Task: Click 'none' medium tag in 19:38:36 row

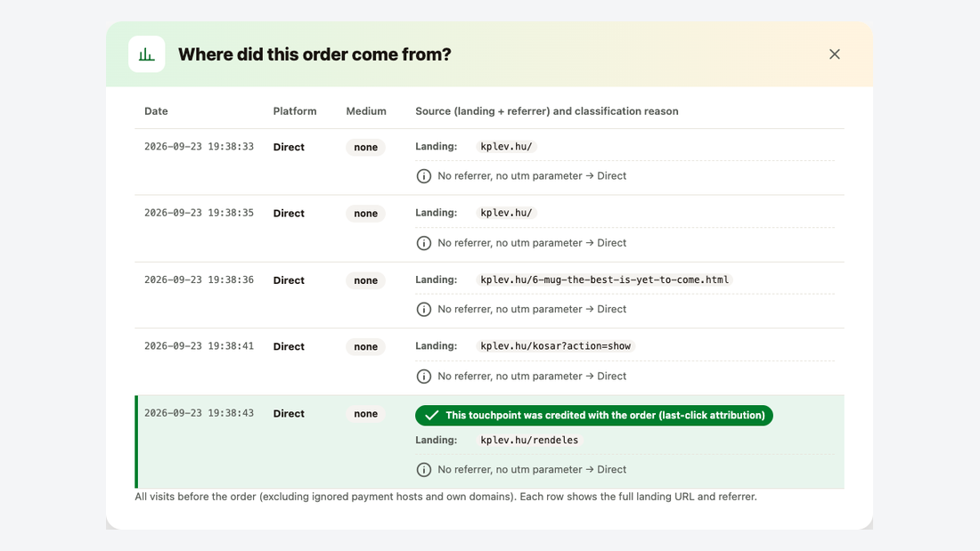Action: (x=365, y=280)
